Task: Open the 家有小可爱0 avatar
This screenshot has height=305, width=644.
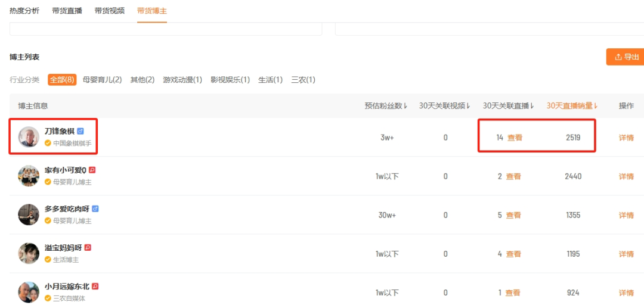Action: [x=29, y=176]
